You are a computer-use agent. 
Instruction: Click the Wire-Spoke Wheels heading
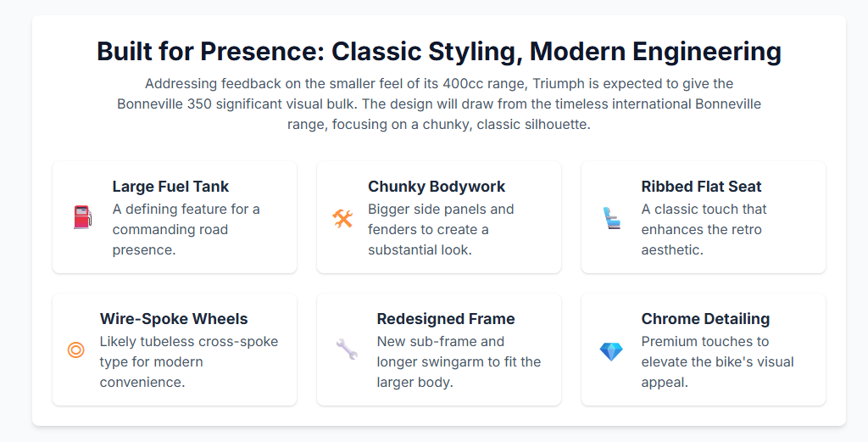[x=174, y=319]
